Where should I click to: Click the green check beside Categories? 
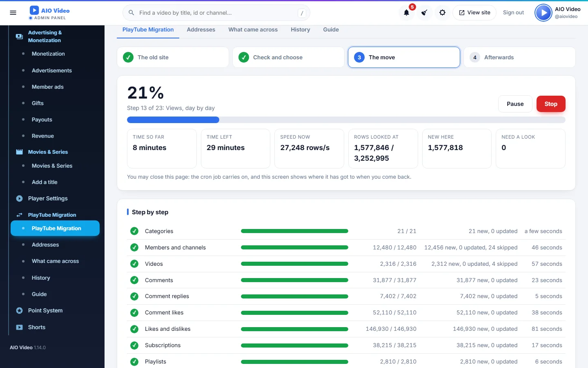pos(134,231)
